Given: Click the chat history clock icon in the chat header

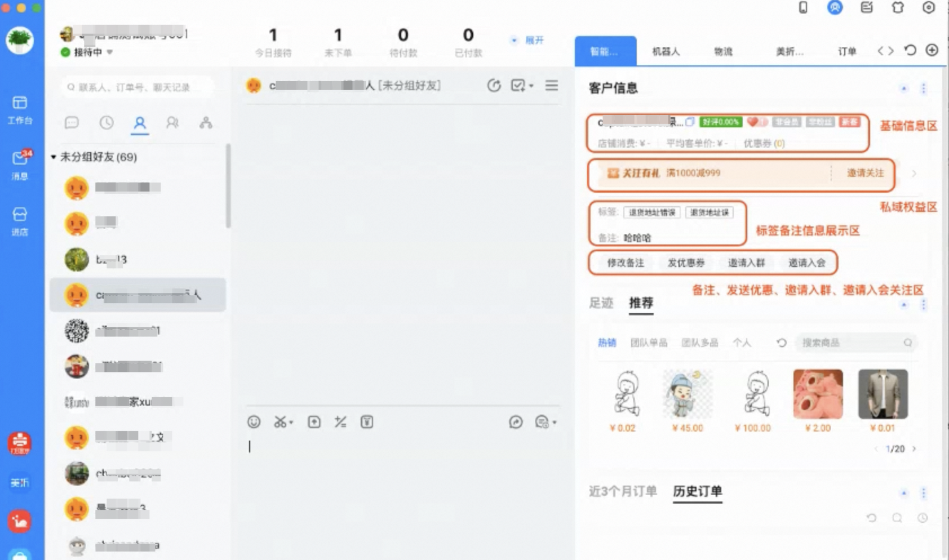Looking at the screenshot, I should pyautogui.click(x=494, y=86).
